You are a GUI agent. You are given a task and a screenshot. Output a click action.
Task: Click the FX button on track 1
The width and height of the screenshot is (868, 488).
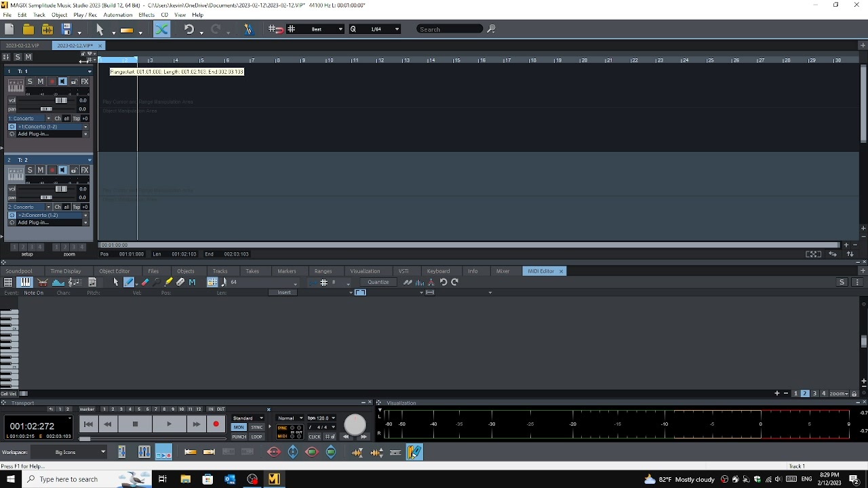[85, 81]
